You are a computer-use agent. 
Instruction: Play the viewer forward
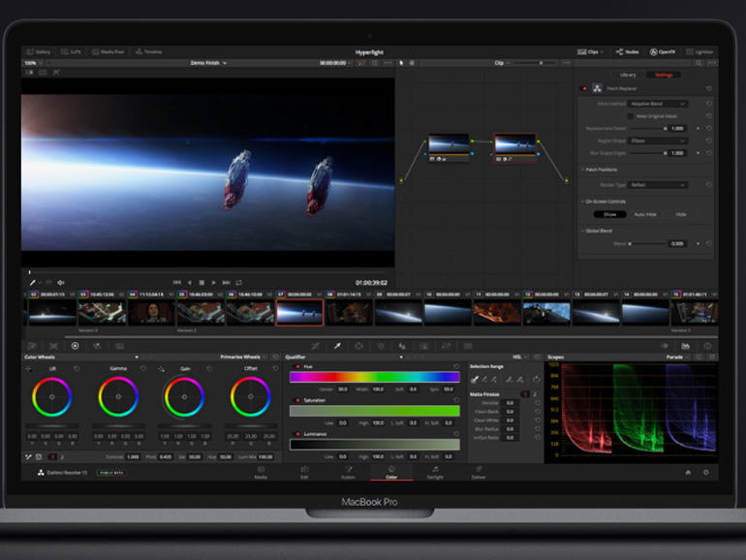(x=213, y=283)
